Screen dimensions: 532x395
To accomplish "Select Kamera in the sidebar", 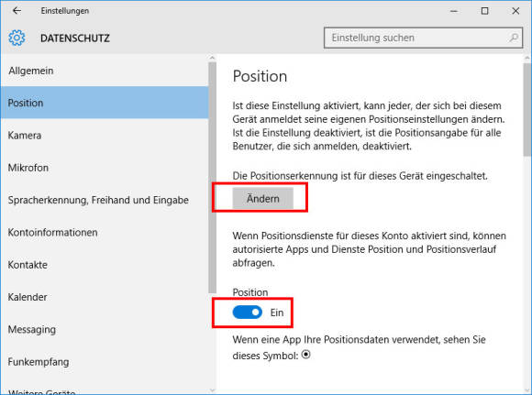I will (x=105, y=136).
